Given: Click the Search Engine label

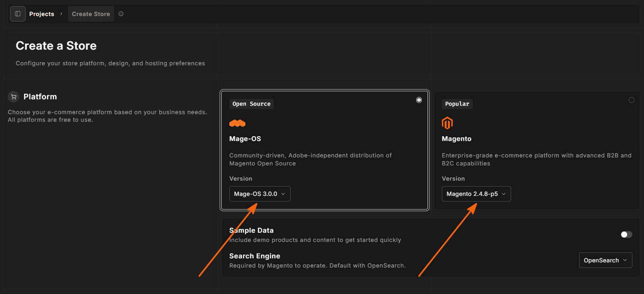Looking at the screenshot, I should point(255,256).
